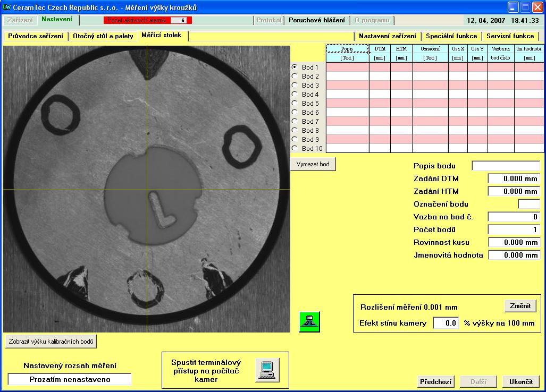Screen dimensions: 546x392
Task: Click the CeramTec title bar application icon
Action: point(7,7)
